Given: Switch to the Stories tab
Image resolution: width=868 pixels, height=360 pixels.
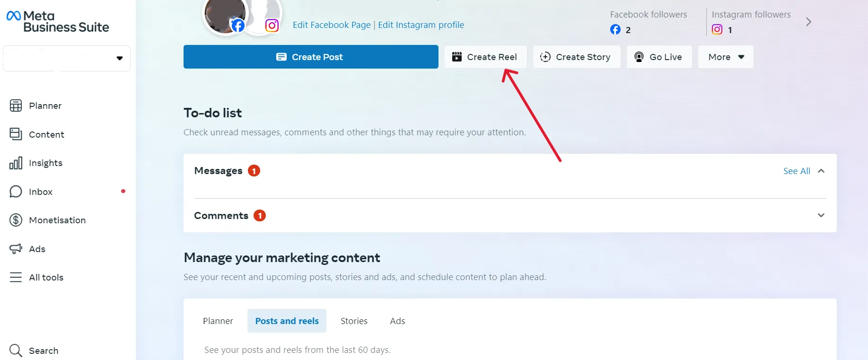Looking at the screenshot, I should [x=354, y=321].
